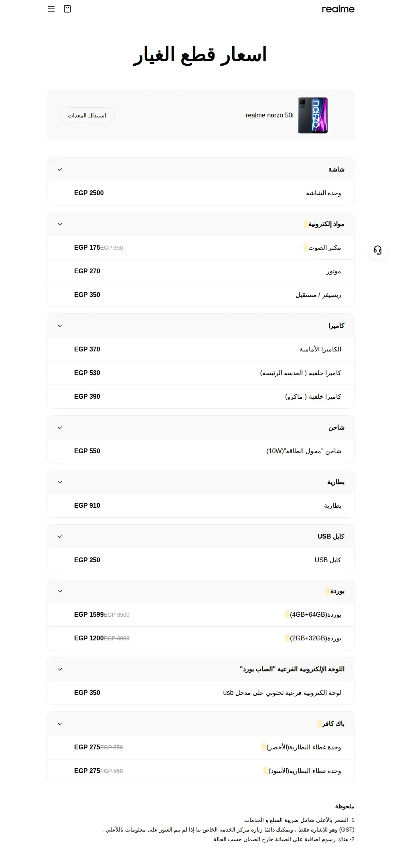The image size is (401, 868).
Task: Collapse the الصاب بورد section chevron
Action: coord(60,669)
